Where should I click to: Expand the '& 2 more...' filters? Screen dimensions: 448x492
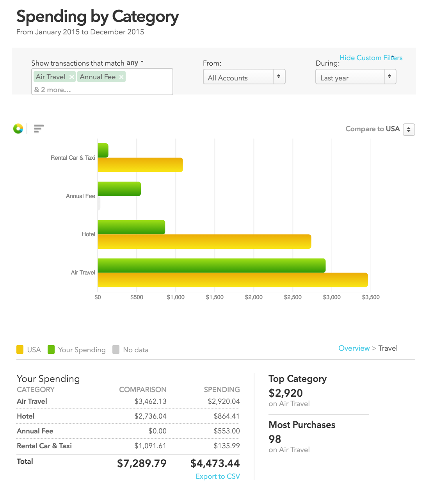click(53, 90)
